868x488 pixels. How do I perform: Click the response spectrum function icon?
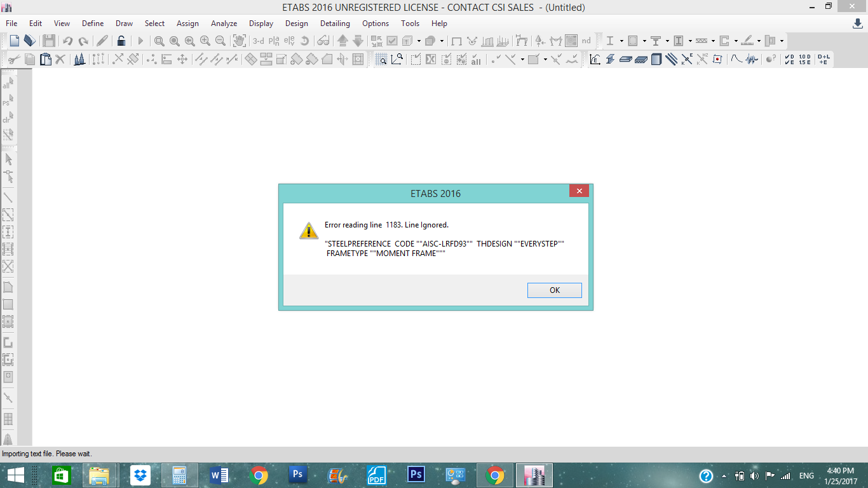pyautogui.click(x=736, y=59)
